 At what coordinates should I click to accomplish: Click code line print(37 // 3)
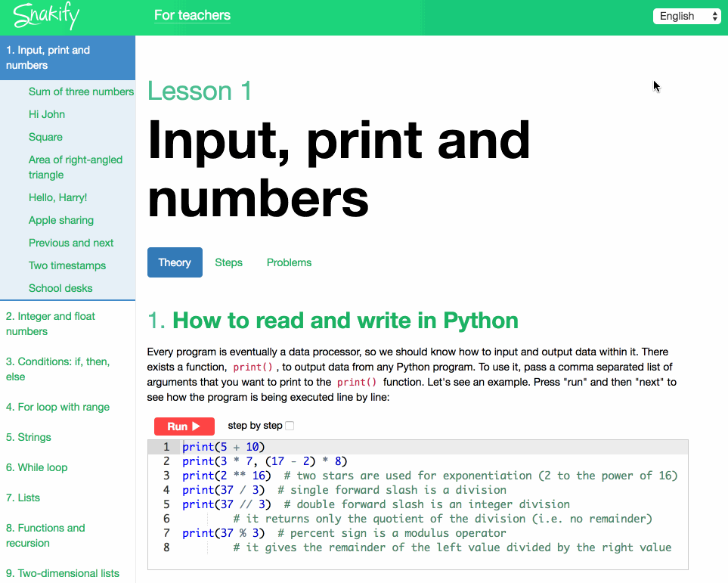pos(227,504)
